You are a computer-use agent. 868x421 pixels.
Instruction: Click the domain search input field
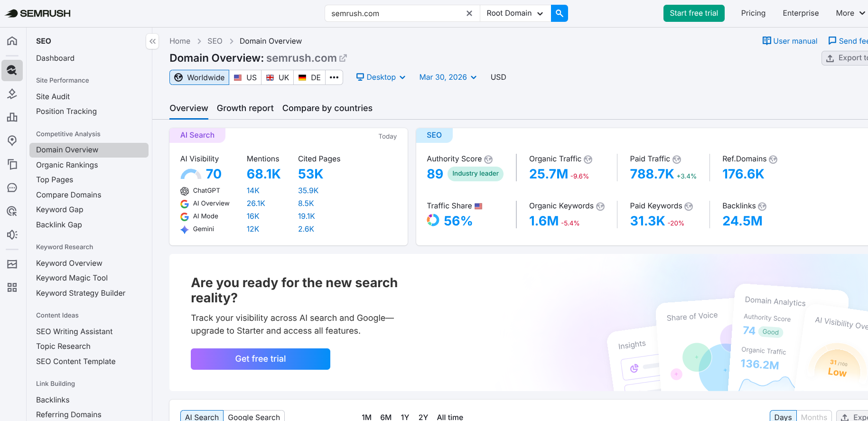[395, 13]
